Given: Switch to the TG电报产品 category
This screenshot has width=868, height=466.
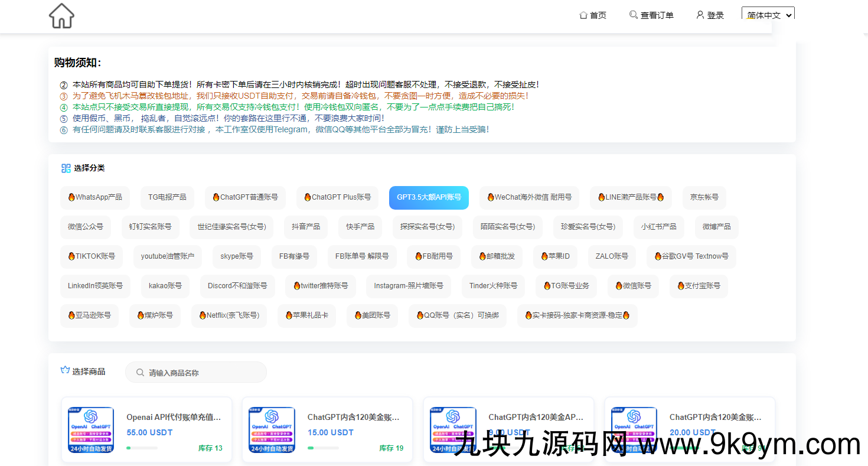Looking at the screenshot, I should coord(167,197).
